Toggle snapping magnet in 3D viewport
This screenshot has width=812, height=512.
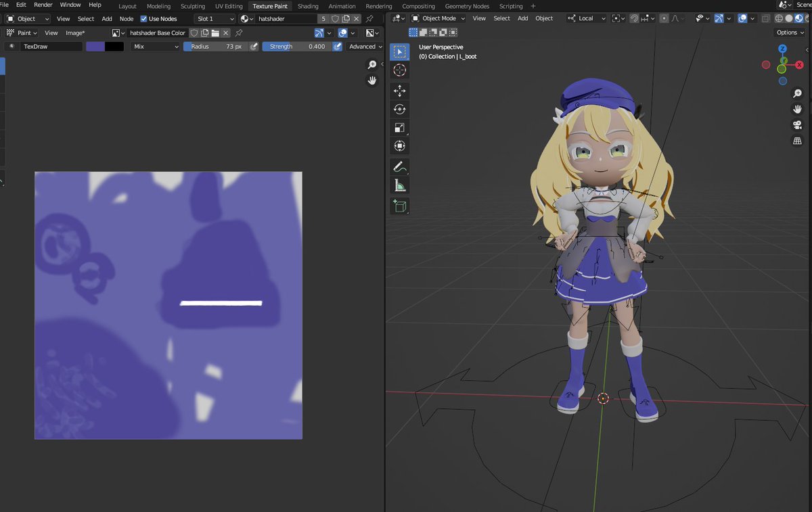[635, 18]
